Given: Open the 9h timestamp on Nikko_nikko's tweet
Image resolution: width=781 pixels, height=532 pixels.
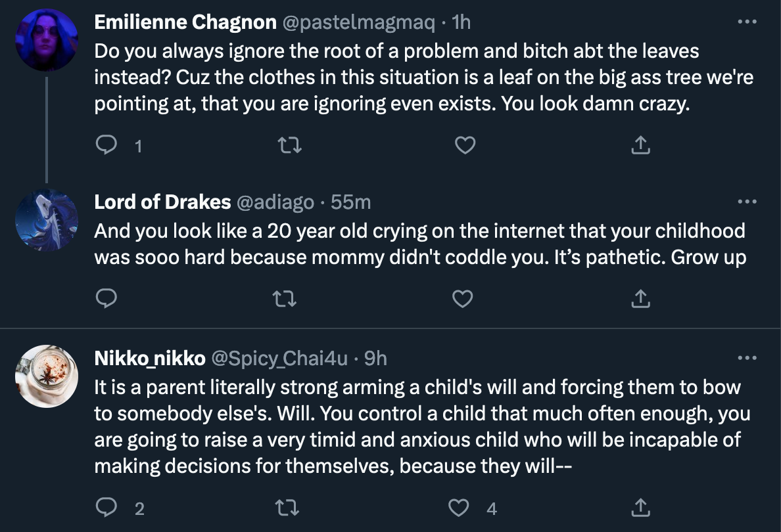Looking at the screenshot, I should (375, 358).
